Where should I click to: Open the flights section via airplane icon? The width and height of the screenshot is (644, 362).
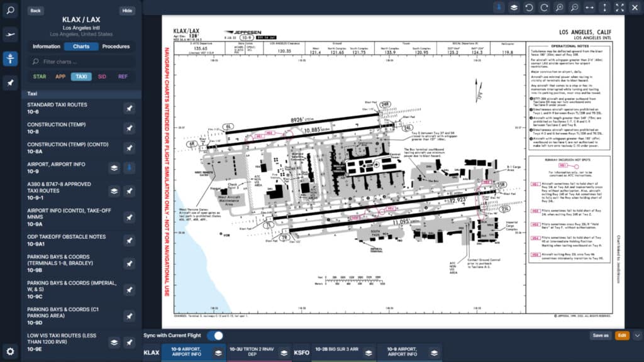tap(10, 35)
